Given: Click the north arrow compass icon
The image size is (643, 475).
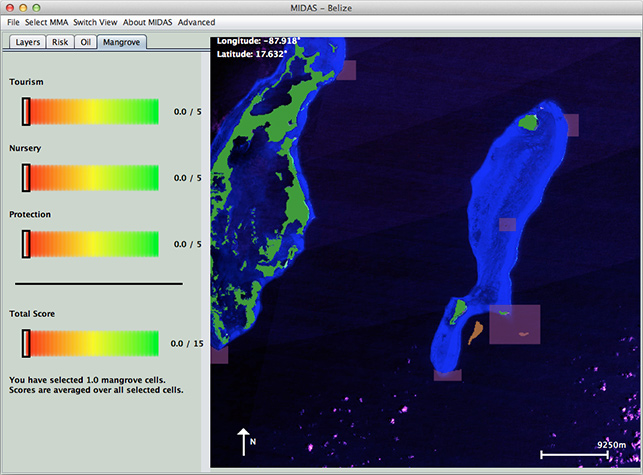Looking at the screenshot, I should point(241,441).
